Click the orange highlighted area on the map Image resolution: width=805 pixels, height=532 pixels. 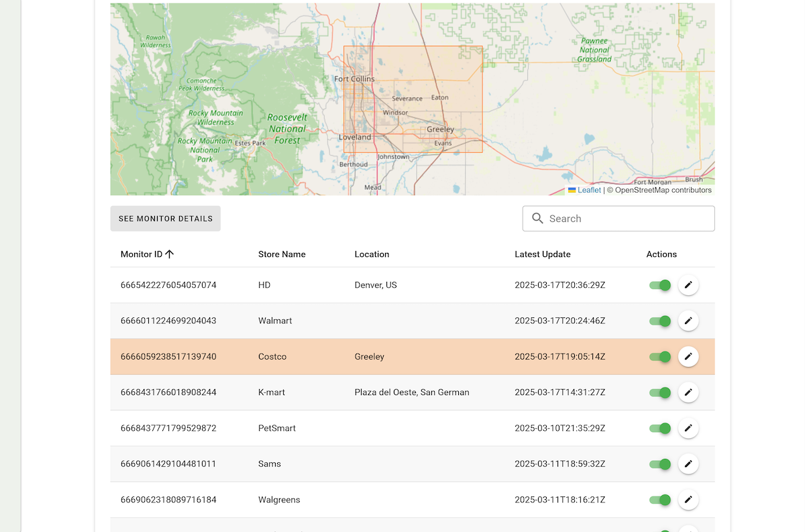[413, 99]
